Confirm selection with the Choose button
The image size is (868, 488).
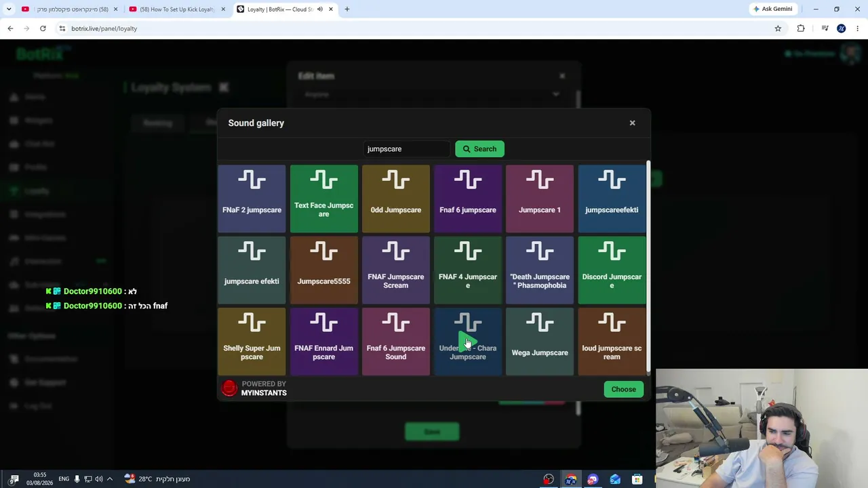point(623,389)
